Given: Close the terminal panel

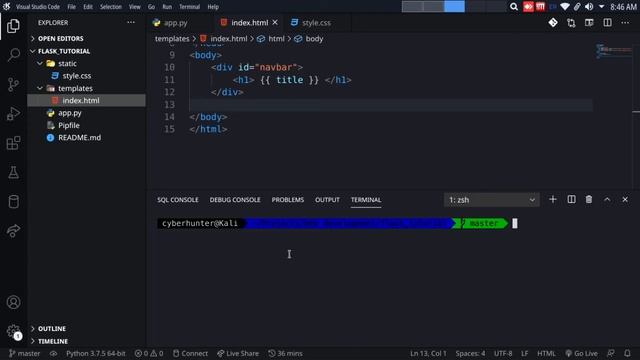Looking at the screenshot, I should 625,200.
